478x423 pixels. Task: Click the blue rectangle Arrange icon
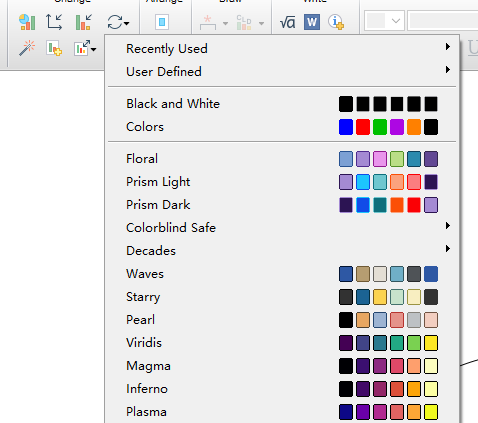point(162,22)
